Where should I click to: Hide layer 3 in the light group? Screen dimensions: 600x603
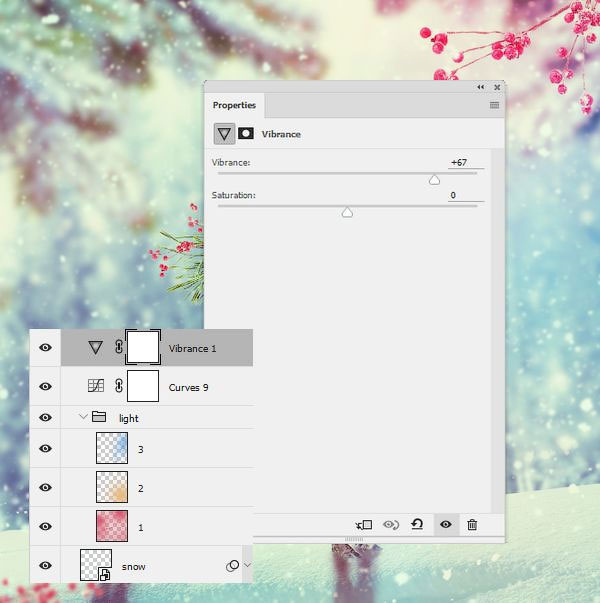[x=45, y=448]
